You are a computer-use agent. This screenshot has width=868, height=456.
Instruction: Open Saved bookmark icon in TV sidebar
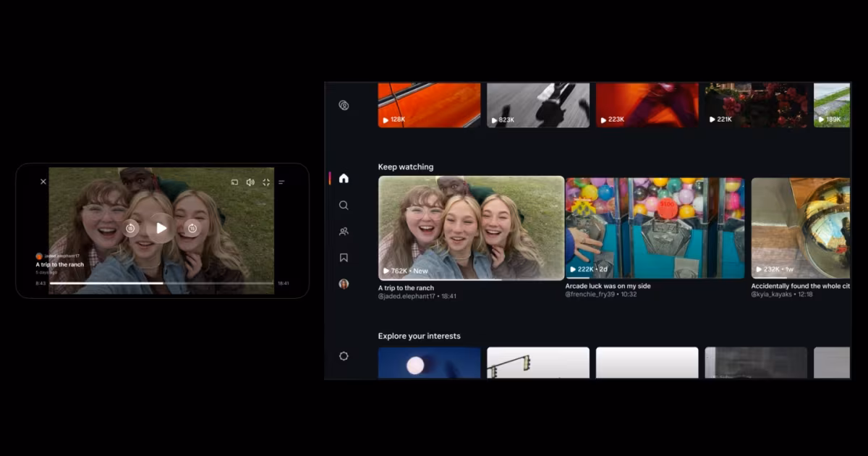pyautogui.click(x=344, y=258)
